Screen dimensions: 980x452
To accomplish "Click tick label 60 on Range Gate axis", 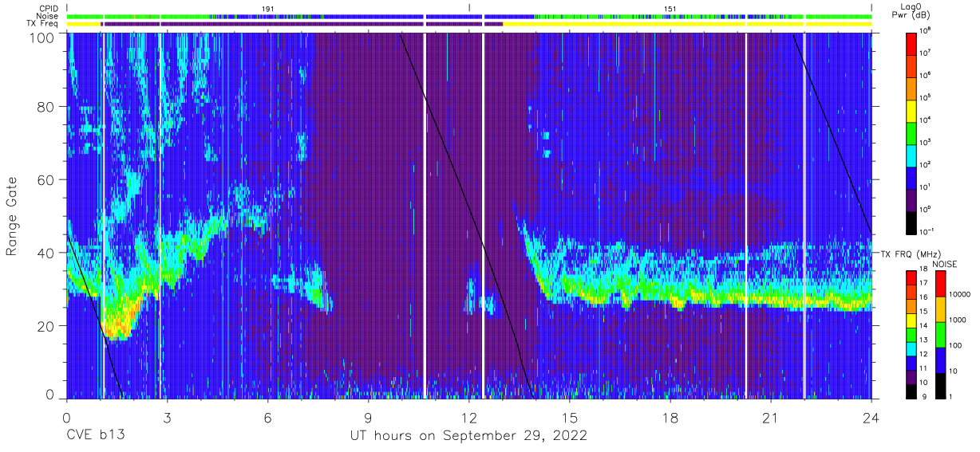I will click(46, 180).
